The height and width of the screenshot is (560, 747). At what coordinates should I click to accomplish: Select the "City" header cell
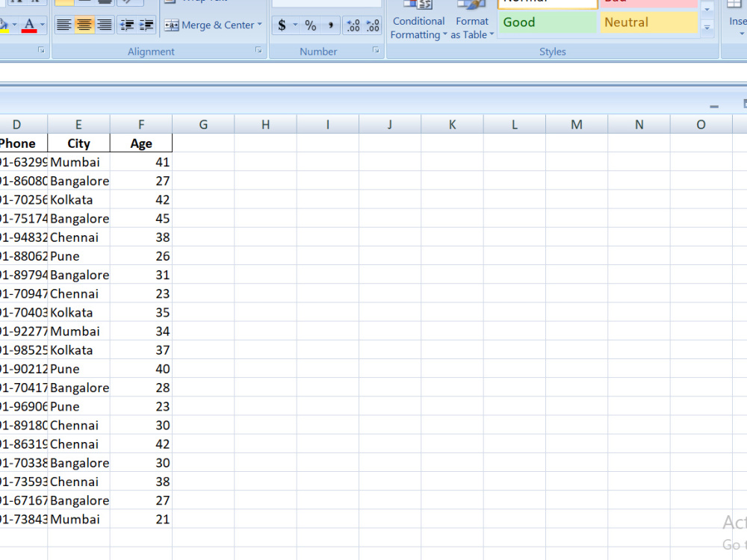point(78,143)
